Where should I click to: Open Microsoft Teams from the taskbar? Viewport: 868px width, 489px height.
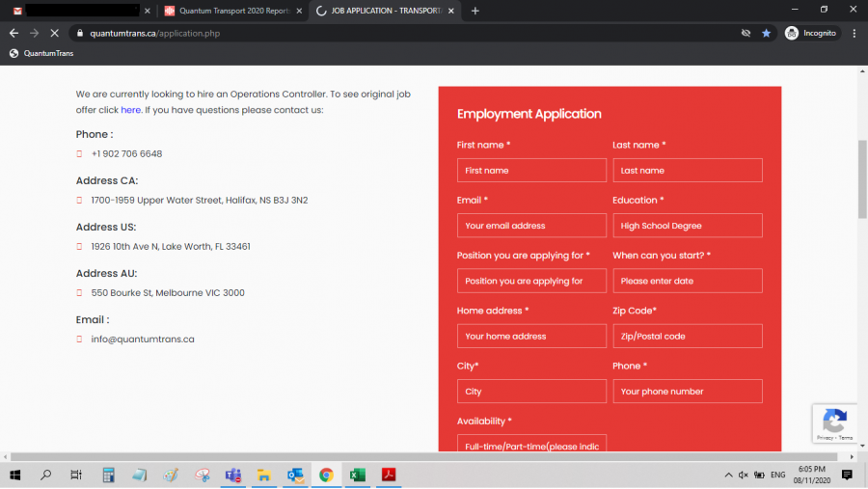233,475
